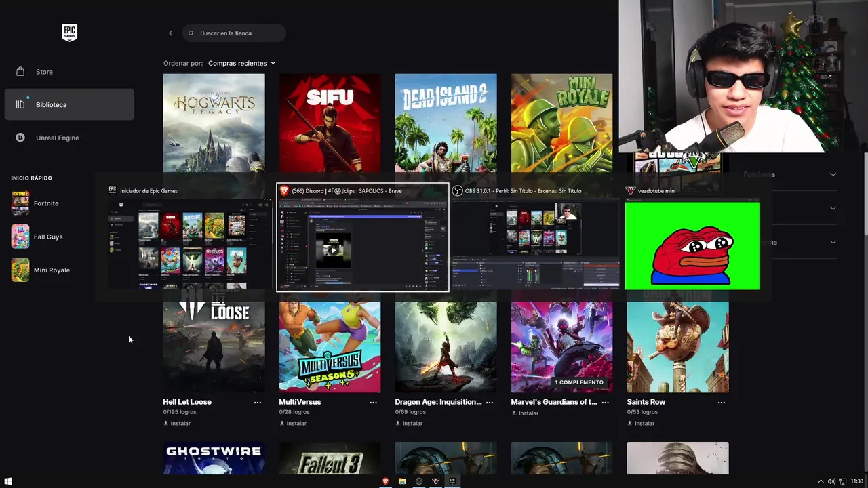The height and width of the screenshot is (488, 868).
Task: Open the Ghostwire Tokyo cover
Action: [214, 458]
